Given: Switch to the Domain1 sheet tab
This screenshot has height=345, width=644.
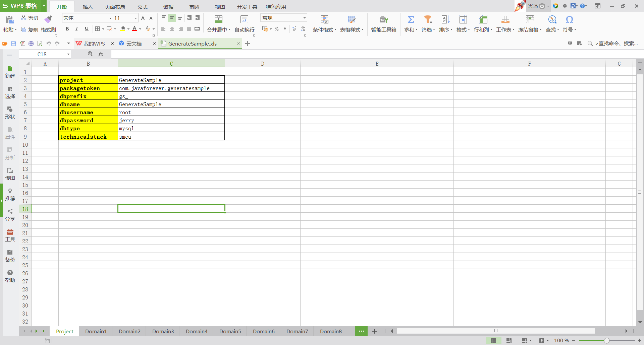Looking at the screenshot, I should click(x=96, y=331).
